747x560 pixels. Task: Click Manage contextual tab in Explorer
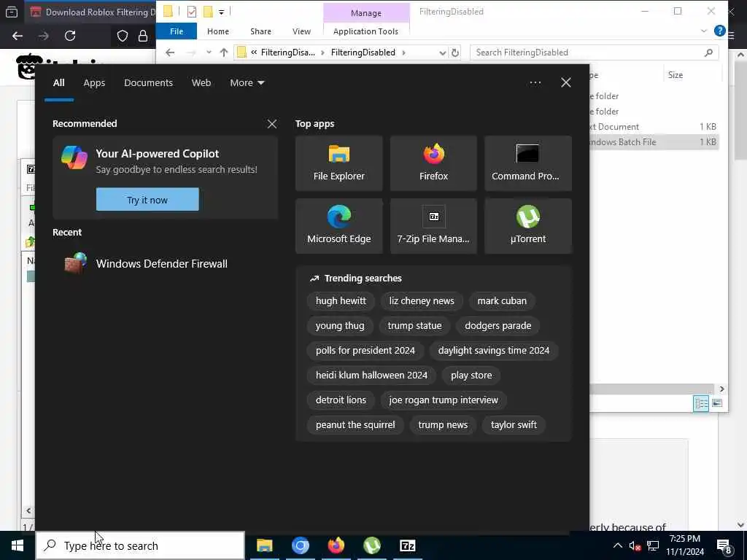(x=366, y=13)
